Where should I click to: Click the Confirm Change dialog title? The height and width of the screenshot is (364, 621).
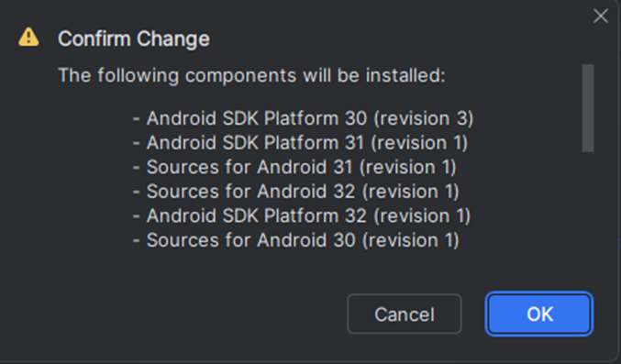click(134, 39)
